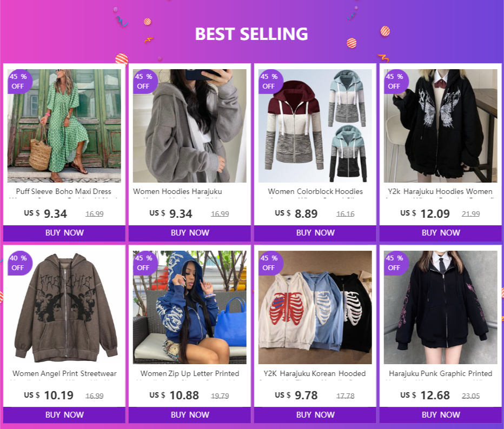This screenshot has width=504, height=429.
Task: Open the colorblock hoodies product image
Action: click(x=315, y=126)
